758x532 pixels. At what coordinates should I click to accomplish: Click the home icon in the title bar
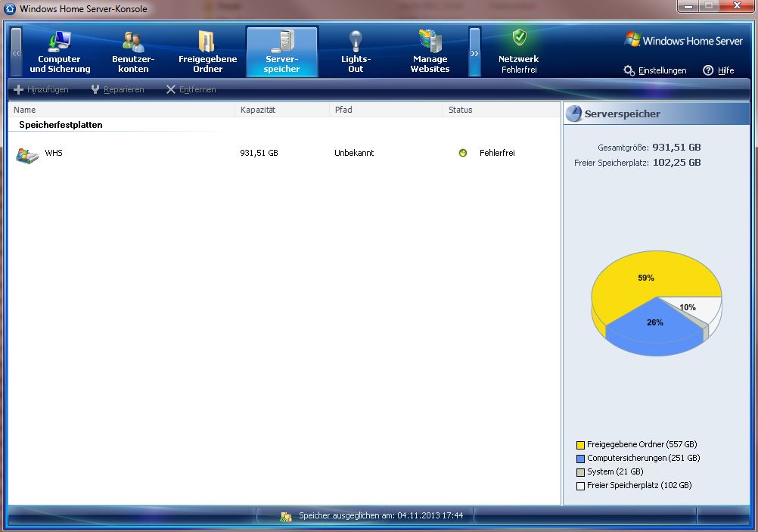click(x=10, y=9)
